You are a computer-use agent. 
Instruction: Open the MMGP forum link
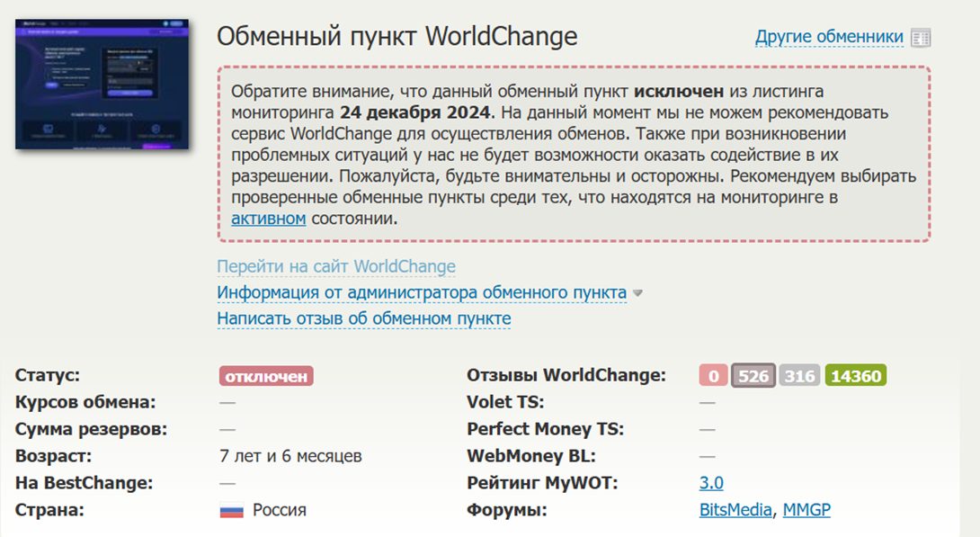tap(806, 510)
